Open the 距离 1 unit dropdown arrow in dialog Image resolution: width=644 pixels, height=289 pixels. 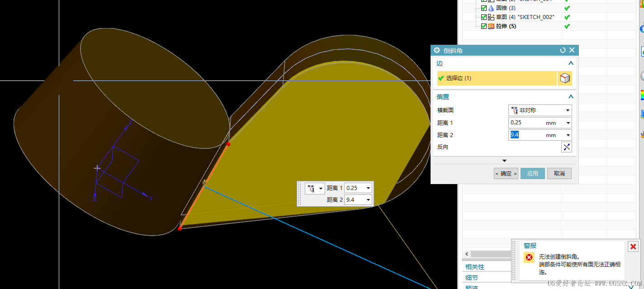pos(568,123)
